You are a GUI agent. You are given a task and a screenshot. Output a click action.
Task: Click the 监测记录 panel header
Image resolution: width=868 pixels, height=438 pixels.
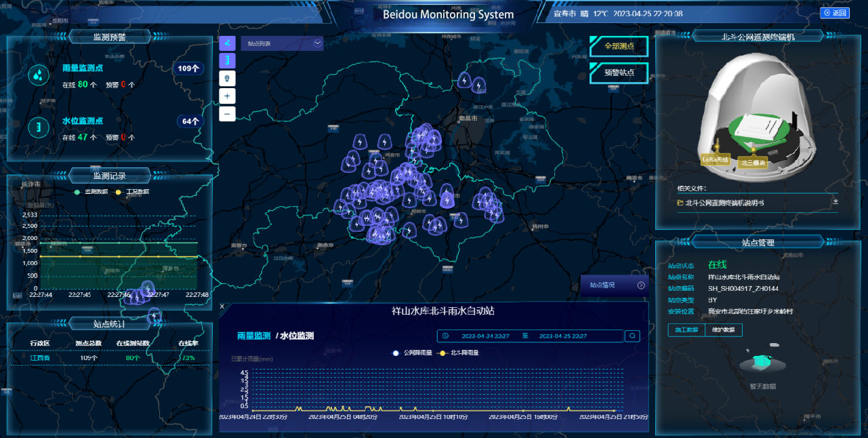click(x=109, y=176)
